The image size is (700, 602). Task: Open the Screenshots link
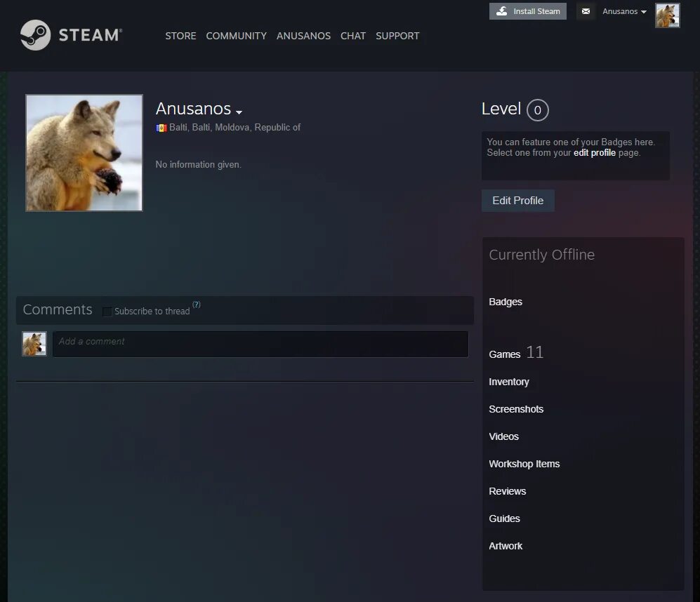[516, 409]
